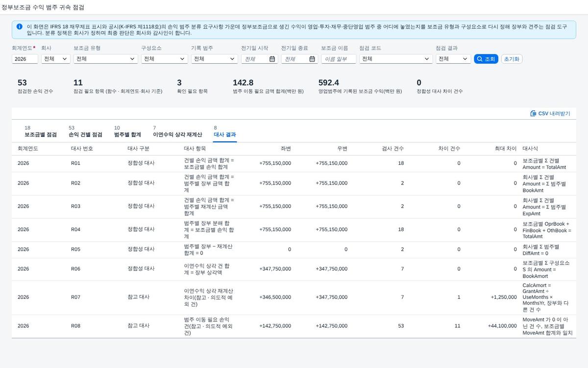Reset filters with 초기화 button

click(512, 59)
